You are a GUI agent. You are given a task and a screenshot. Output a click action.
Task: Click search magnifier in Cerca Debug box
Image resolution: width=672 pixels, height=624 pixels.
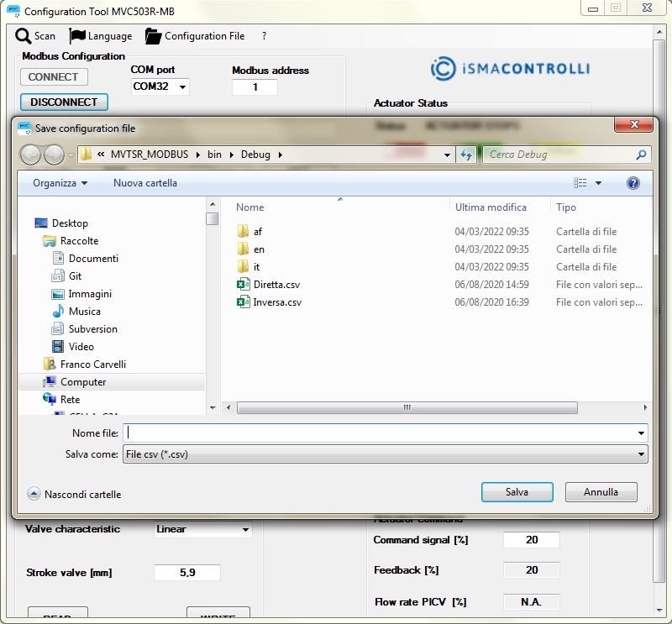[642, 155]
